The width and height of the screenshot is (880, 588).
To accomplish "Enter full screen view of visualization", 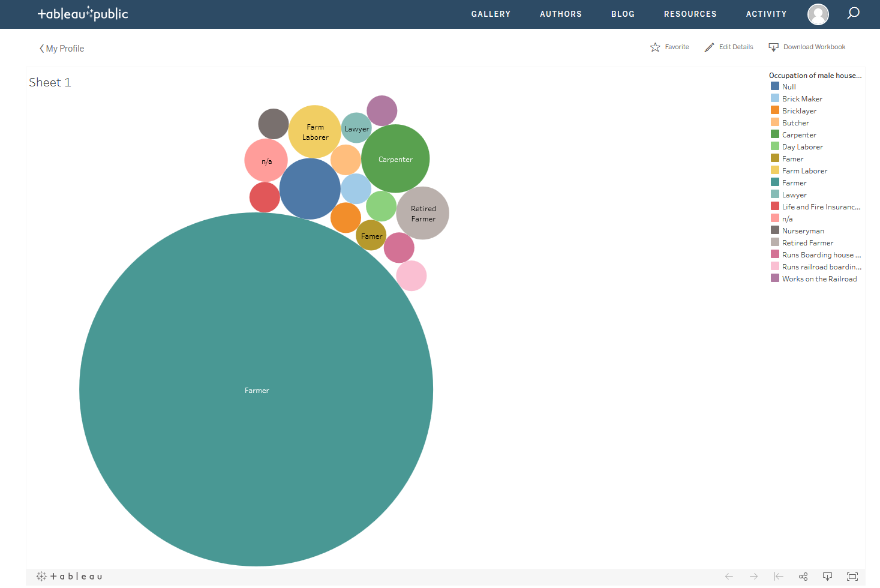I will point(852,577).
